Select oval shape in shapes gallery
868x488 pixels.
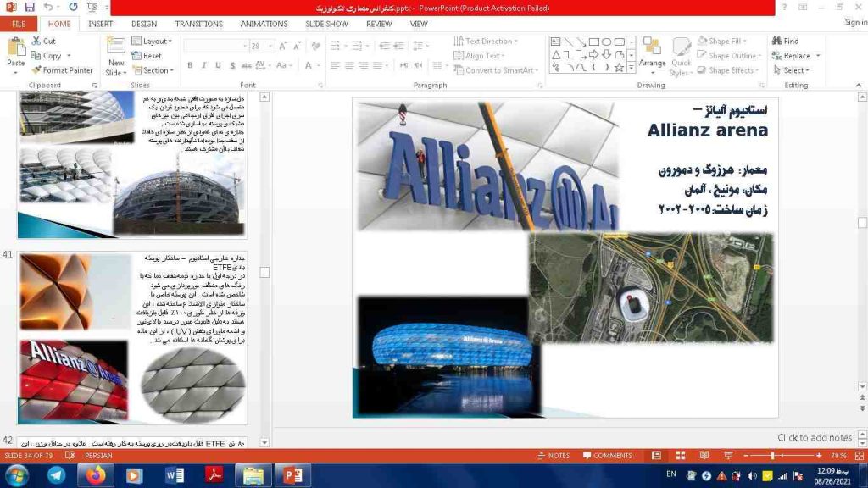point(607,42)
